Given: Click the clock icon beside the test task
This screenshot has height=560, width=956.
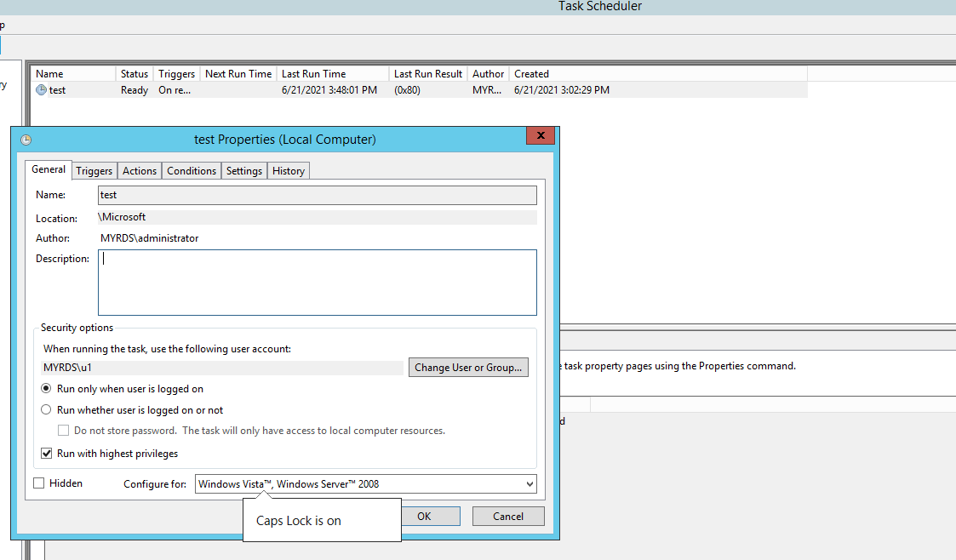Looking at the screenshot, I should tap(42, 89).
